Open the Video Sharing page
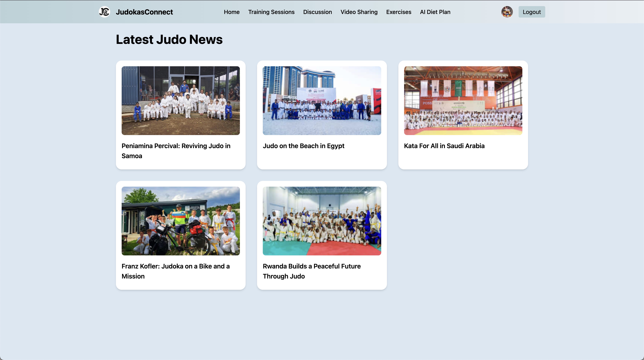Image resolution: width=644 pixels, height=360 pixels. click(359, 12)
